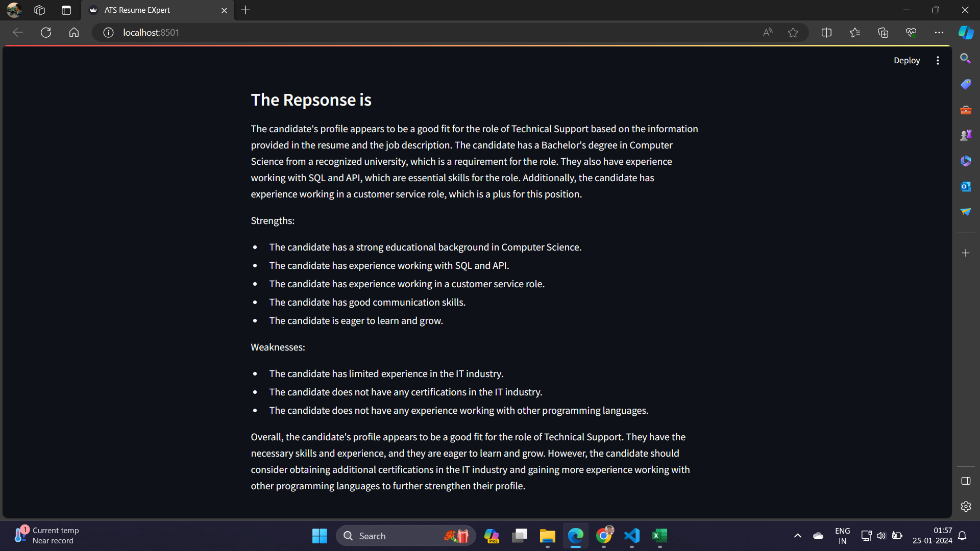The height and width of the screenshot is (551, 980).
Task: Open Edge Settings and more menu
Action: coord(939,33)
